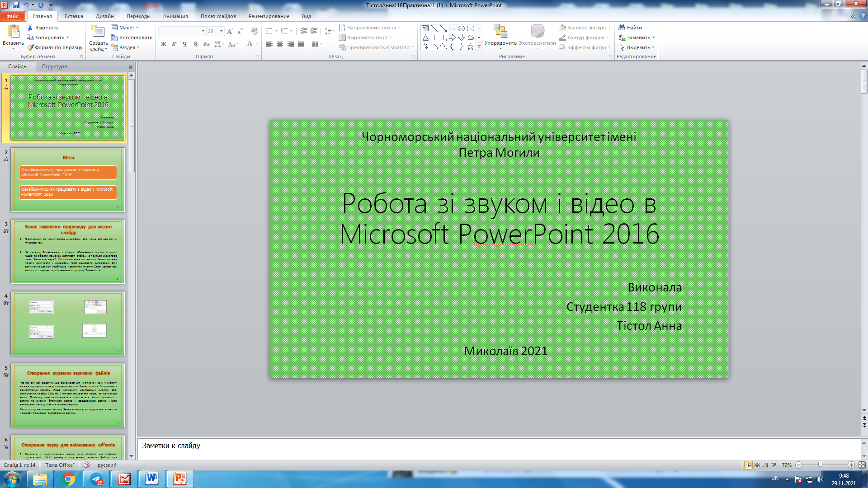This screenshot has height=488, width=868.
Task: Toggle Italic (К) formatting
Action: (174, 44)
